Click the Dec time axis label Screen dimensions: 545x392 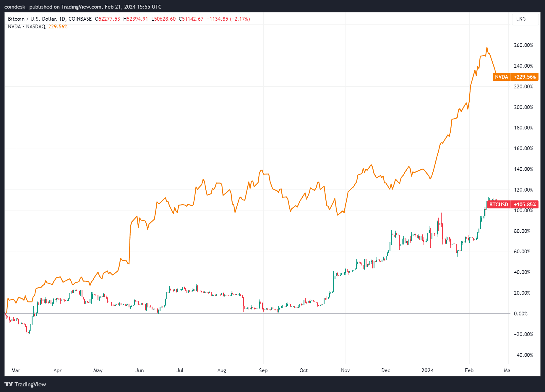click(x=386, y=370)
